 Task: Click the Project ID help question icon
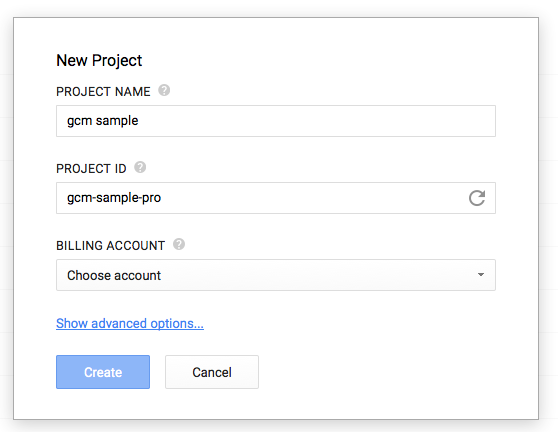click(140, 167)
